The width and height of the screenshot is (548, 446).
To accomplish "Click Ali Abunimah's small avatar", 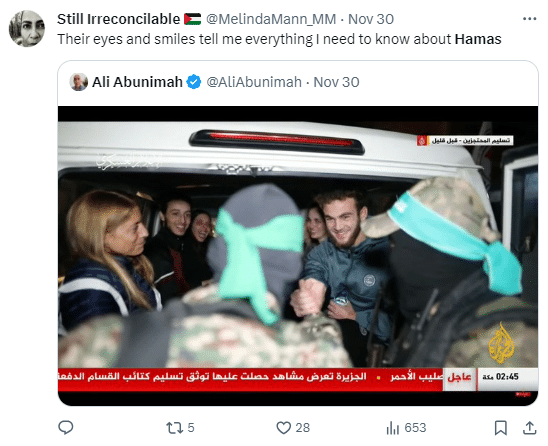I will click(79, 82).
